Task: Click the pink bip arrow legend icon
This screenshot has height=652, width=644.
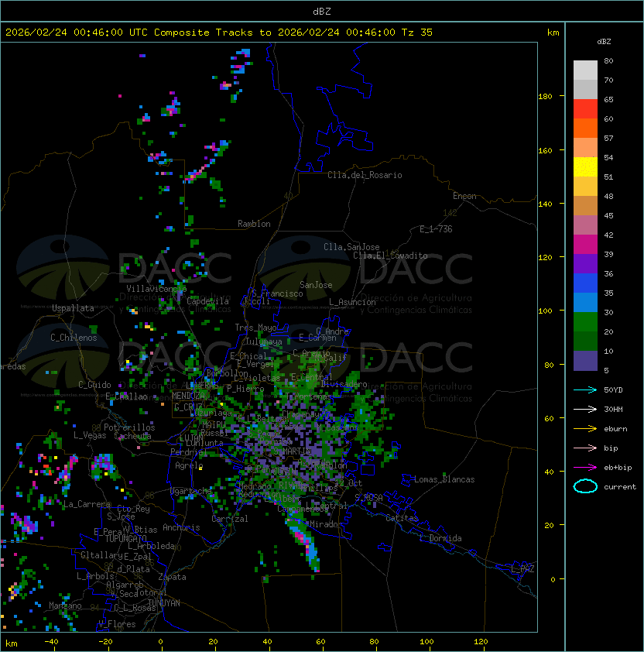Action: click(585, 448)
